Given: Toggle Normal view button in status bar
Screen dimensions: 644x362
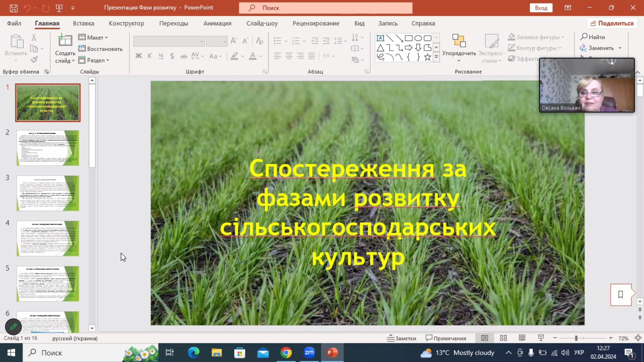Looking at the screenshot, I should 485,338.
